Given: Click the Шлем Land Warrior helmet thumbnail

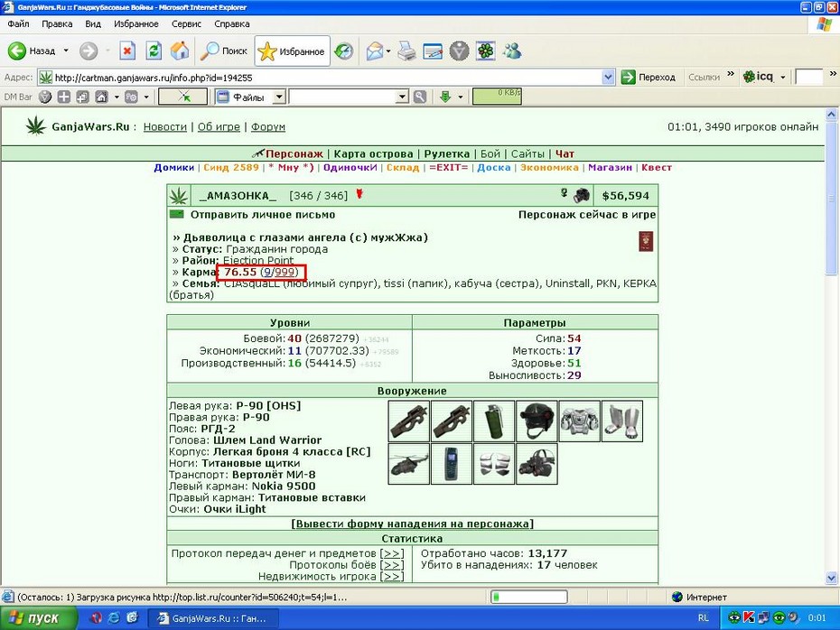Looking at the screenshot, I should (x=537, y=422).
